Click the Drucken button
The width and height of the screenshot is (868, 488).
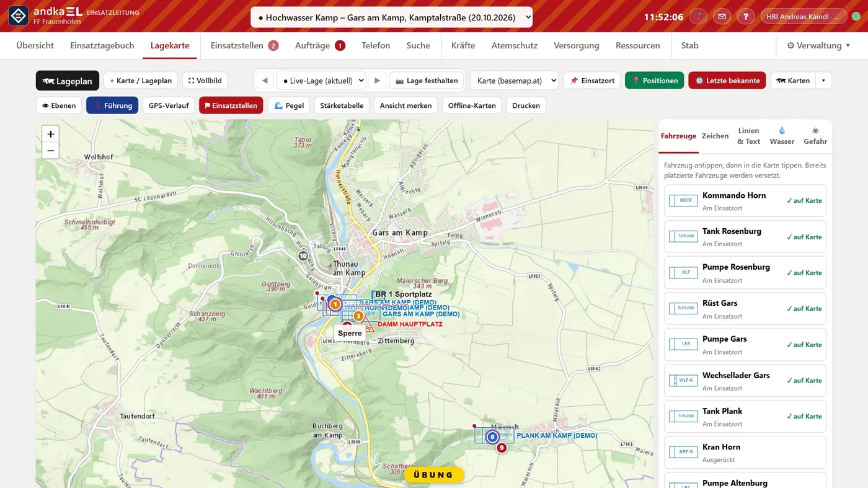click(x=526, y=105)
